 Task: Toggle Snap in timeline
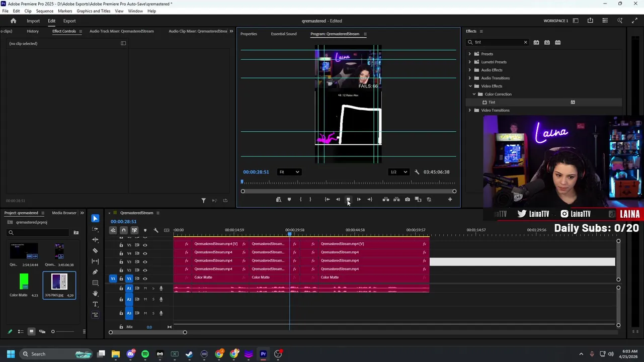[124, 230]
